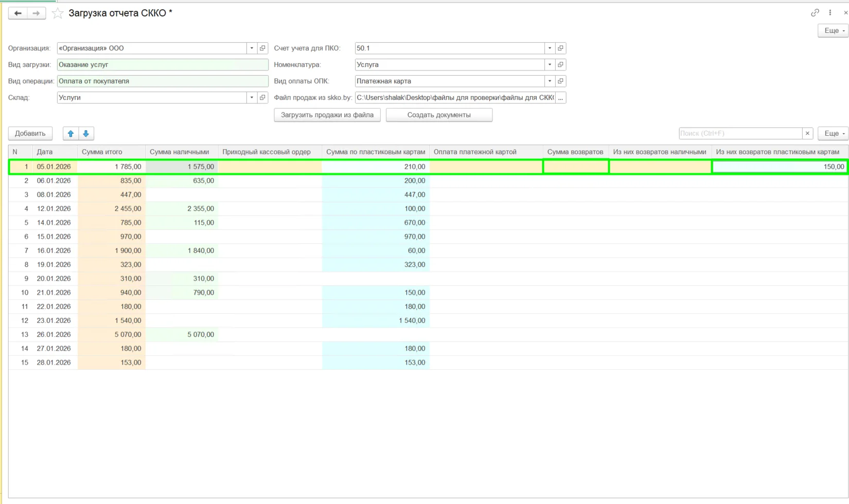Click the Сумма итого column header

(x=111, y=152)
